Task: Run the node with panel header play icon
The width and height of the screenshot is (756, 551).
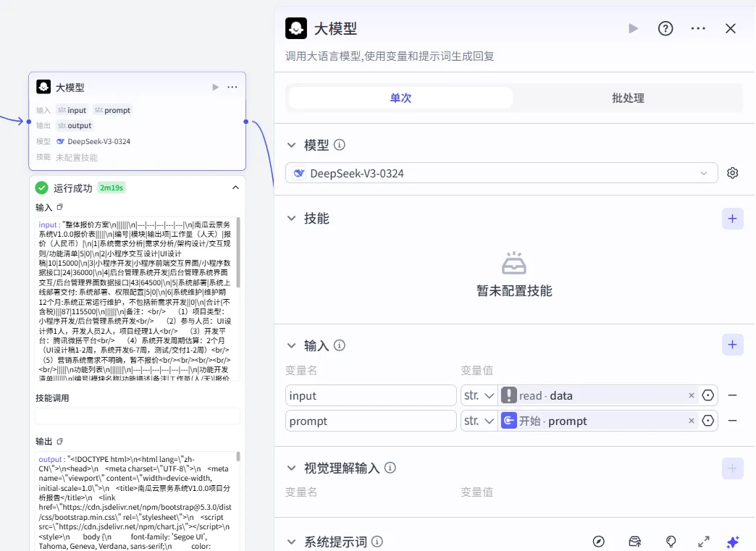Action: 634,28
